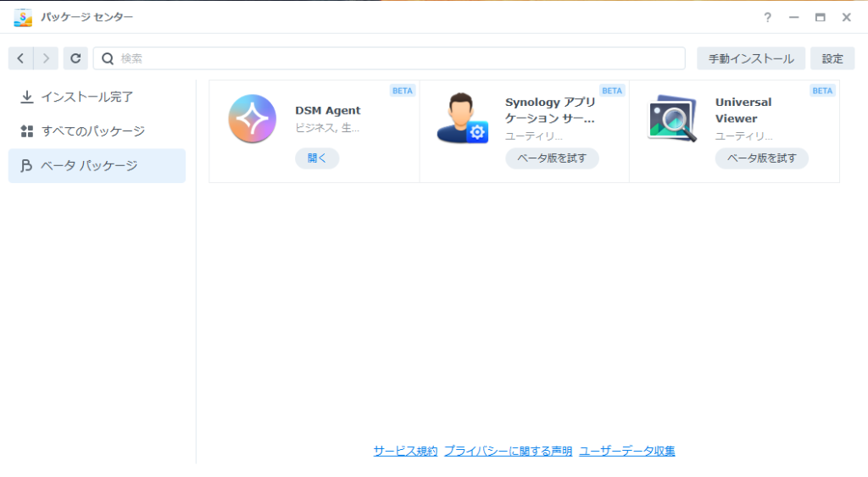The image size is (868, 477).
Task: Maximize the Package Center window
Action: [820, 18]
